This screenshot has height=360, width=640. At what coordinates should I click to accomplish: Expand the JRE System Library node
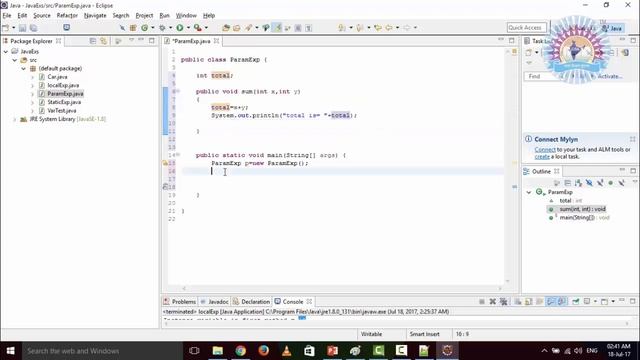click(15, 119)
